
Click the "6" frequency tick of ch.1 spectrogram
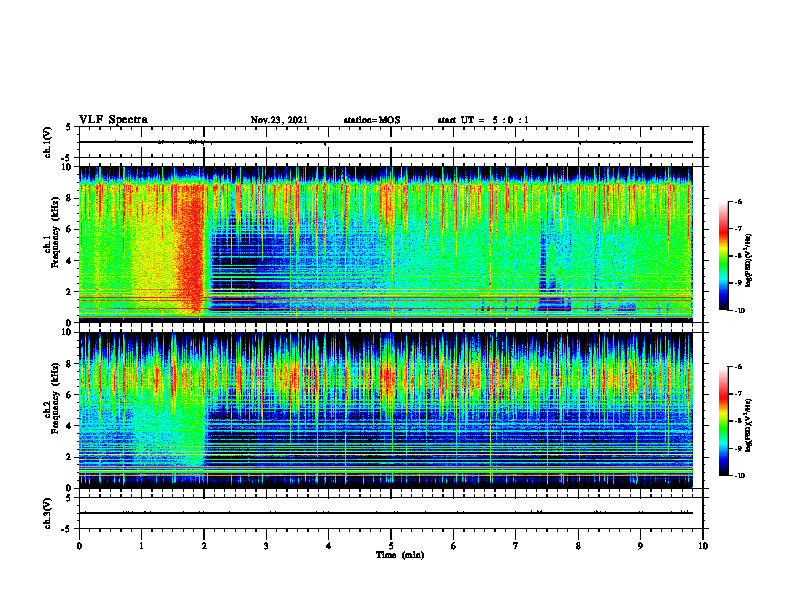tap(71, 229)
